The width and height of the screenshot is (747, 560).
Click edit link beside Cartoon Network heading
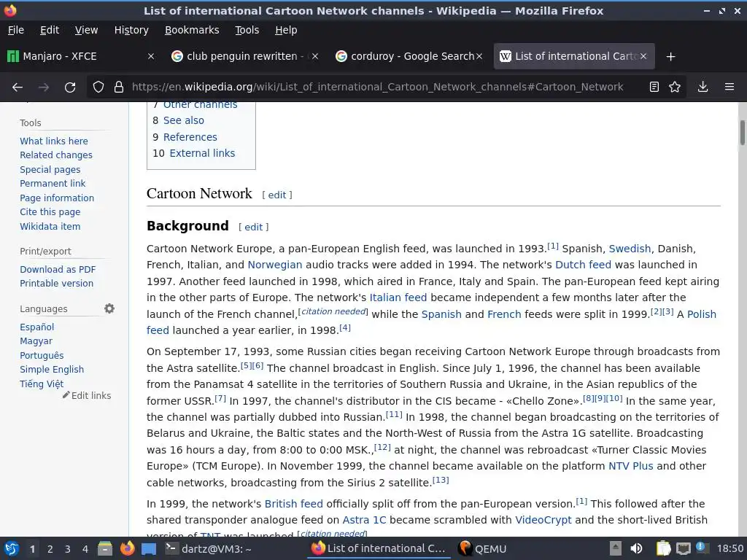pos(276,195)
